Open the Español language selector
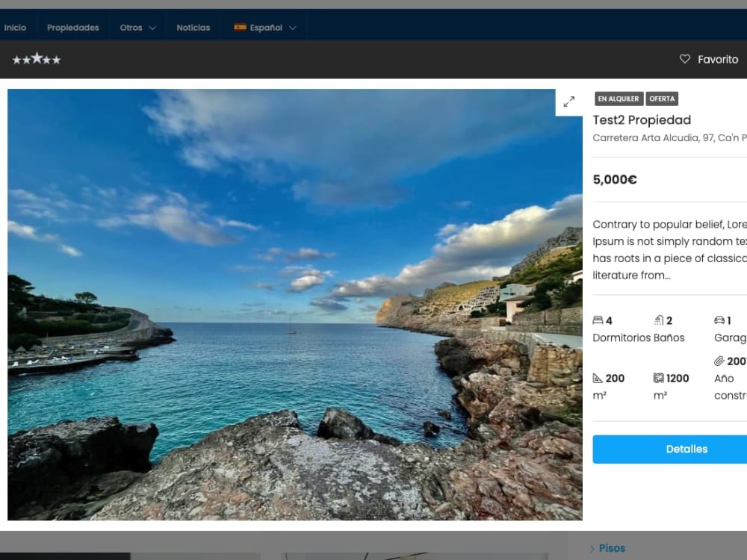 coord(265,28)
